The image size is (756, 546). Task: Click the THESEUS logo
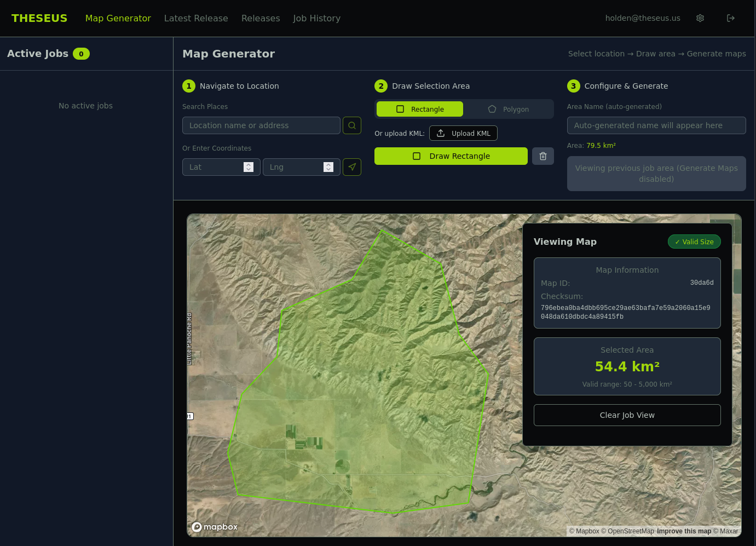39,18
